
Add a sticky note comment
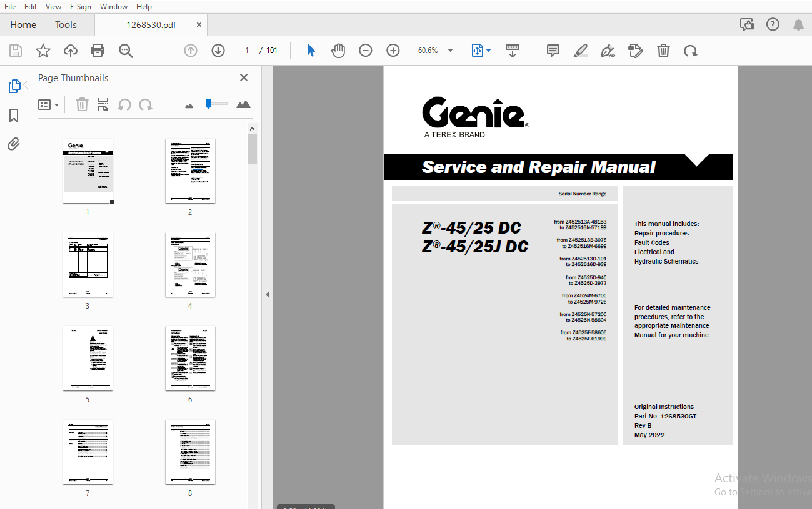553,51
